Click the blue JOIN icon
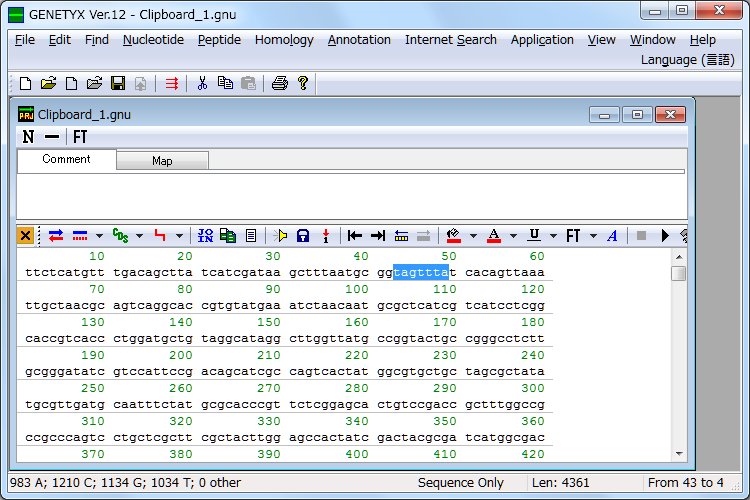 205,235
